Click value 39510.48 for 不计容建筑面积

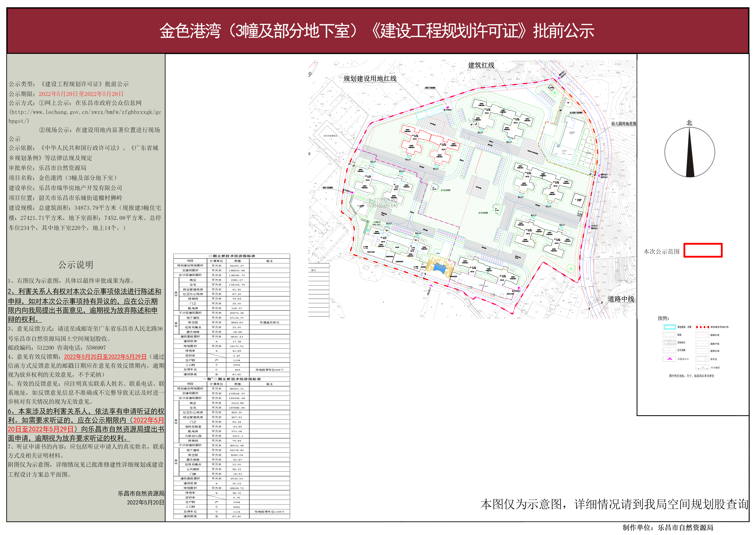pos(237,445)
